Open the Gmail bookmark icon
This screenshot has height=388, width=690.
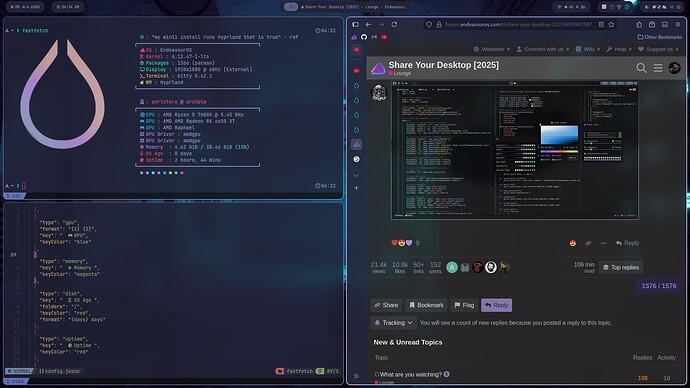(x=374, y=37)
